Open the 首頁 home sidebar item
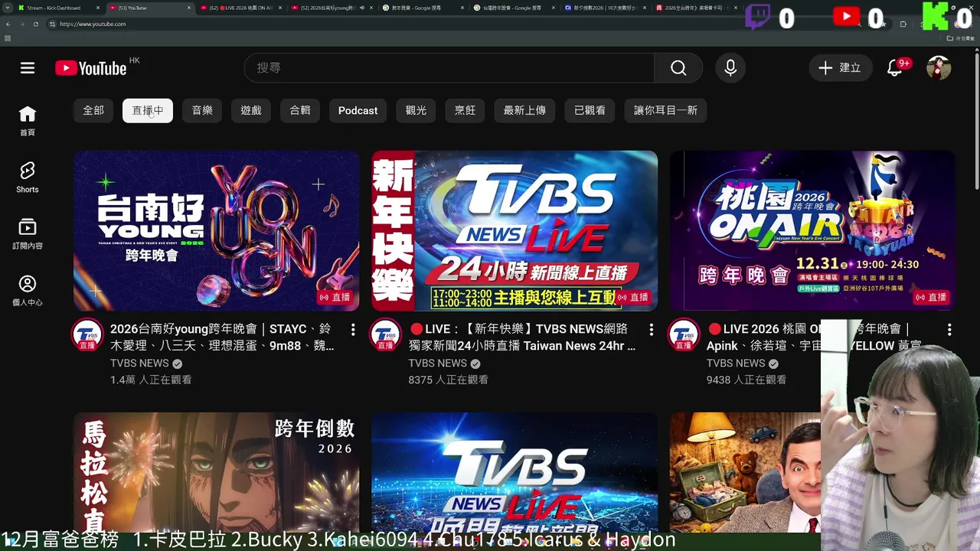This screenshot has width=980, height=551. (x=28, y=121)
